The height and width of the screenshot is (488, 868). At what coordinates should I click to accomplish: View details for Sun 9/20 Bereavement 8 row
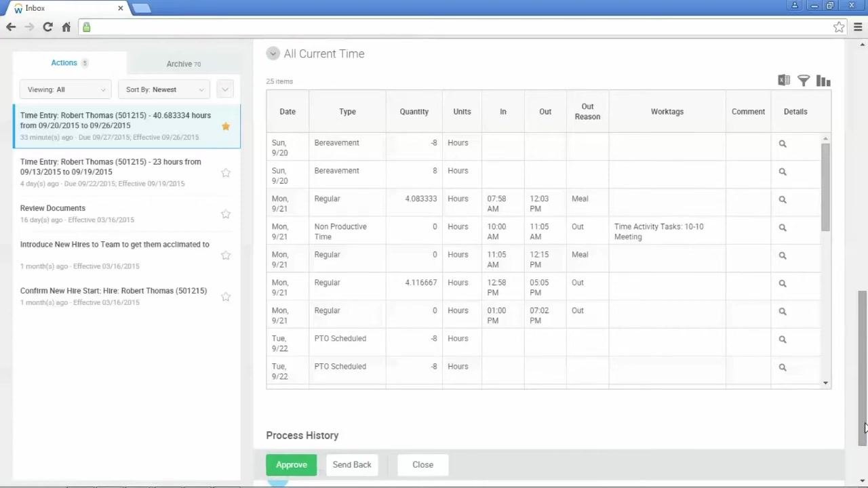pyautogui.click(x=783, y=171)
